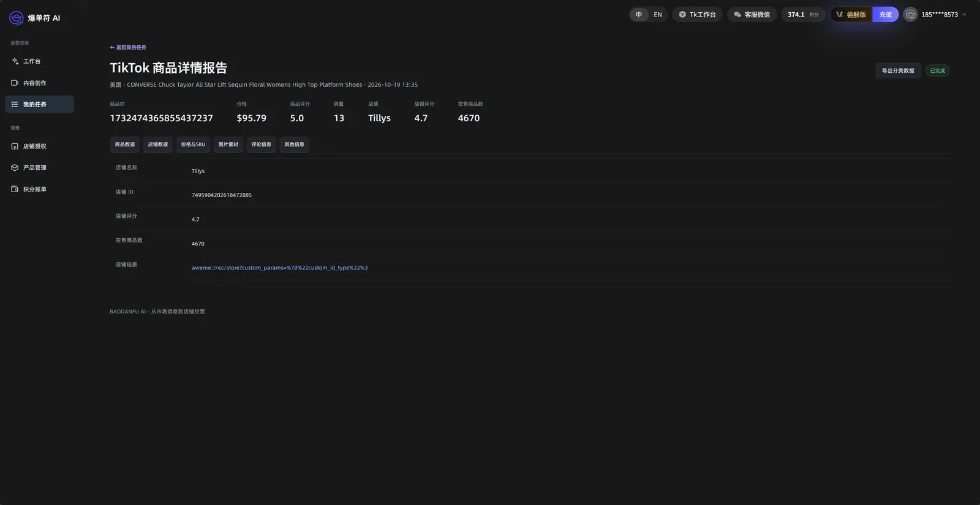
Task: Go back via 返回我的任务 link
Action: [128, 47]
